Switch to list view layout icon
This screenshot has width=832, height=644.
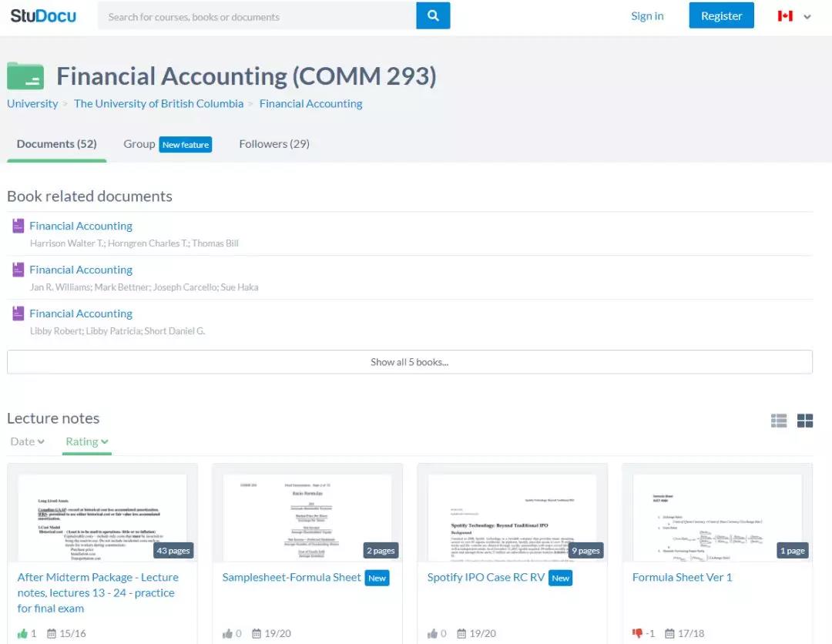[778, 421]
